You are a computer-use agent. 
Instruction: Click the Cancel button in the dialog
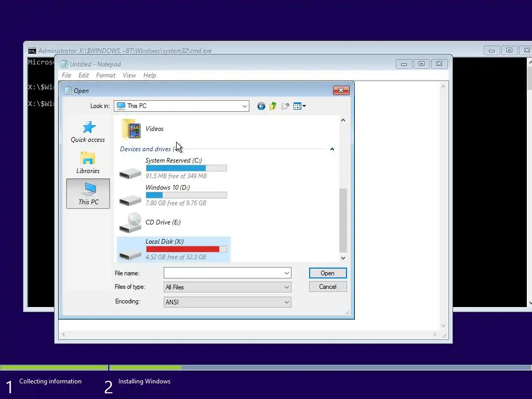(328, 287)
